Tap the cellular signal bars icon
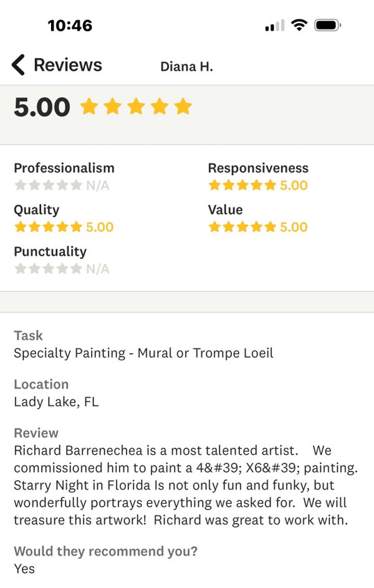Viewport: 374px width, 588px height. point(275,26)
